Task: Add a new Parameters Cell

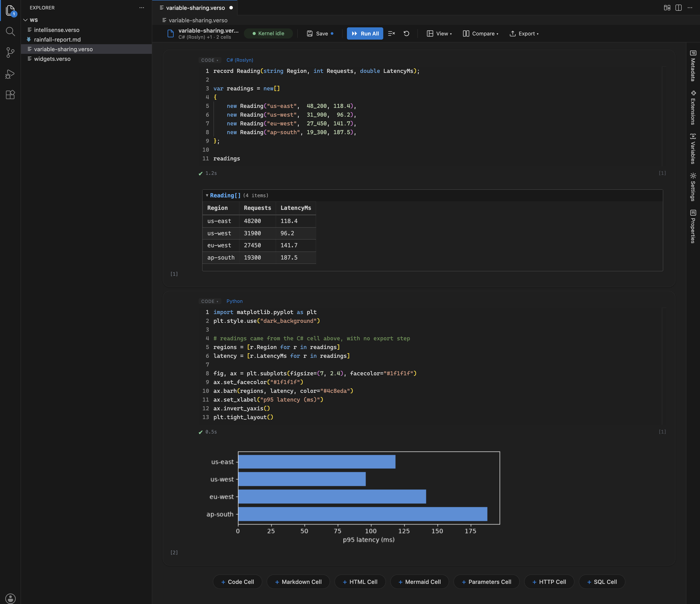Action: tap(486, 582)
